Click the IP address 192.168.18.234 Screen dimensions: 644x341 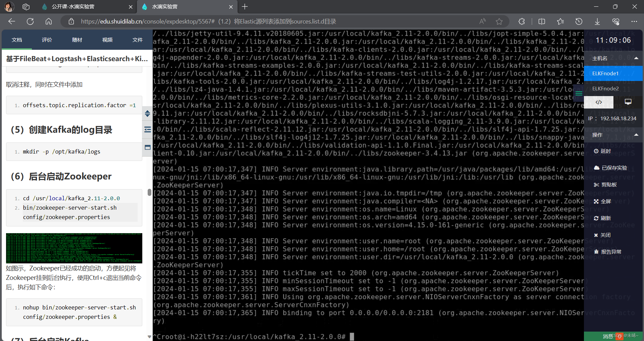(618, 119)
